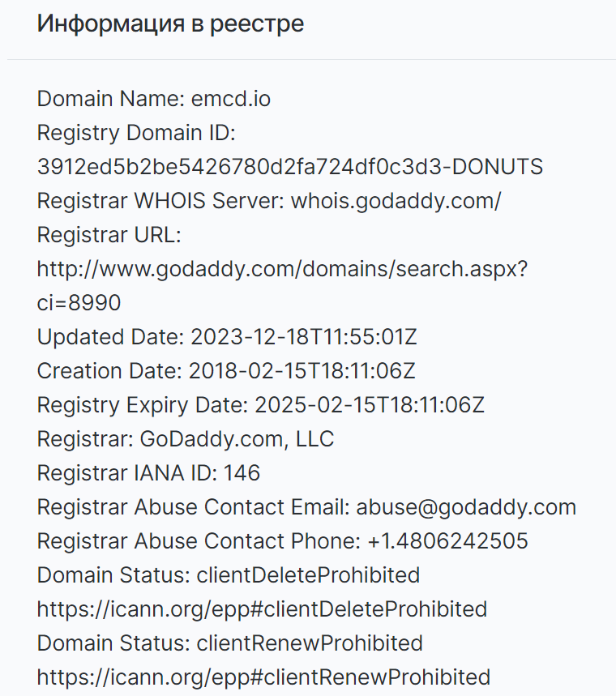The height and width of the screenshot is (696, 616).
Task: Click the Registrar WHOIS Server label
Action: click(160, 201)
